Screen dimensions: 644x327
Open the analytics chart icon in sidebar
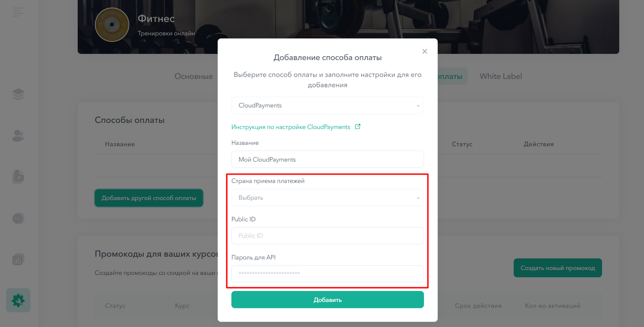coord(18,260)
